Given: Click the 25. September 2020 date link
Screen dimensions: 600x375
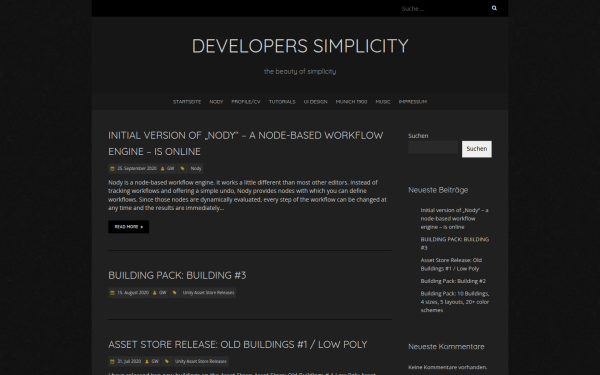Looking at the screenshot, I should pos(137,168).
